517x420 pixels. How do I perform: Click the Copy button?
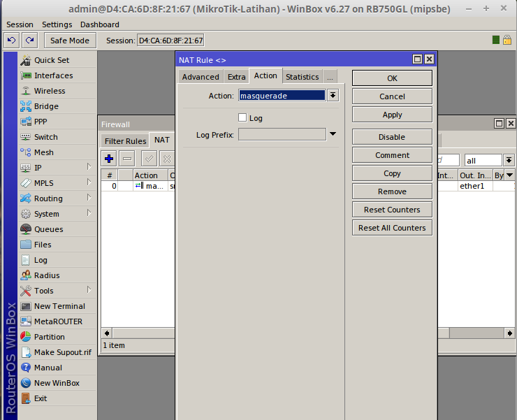pos(392,173)
